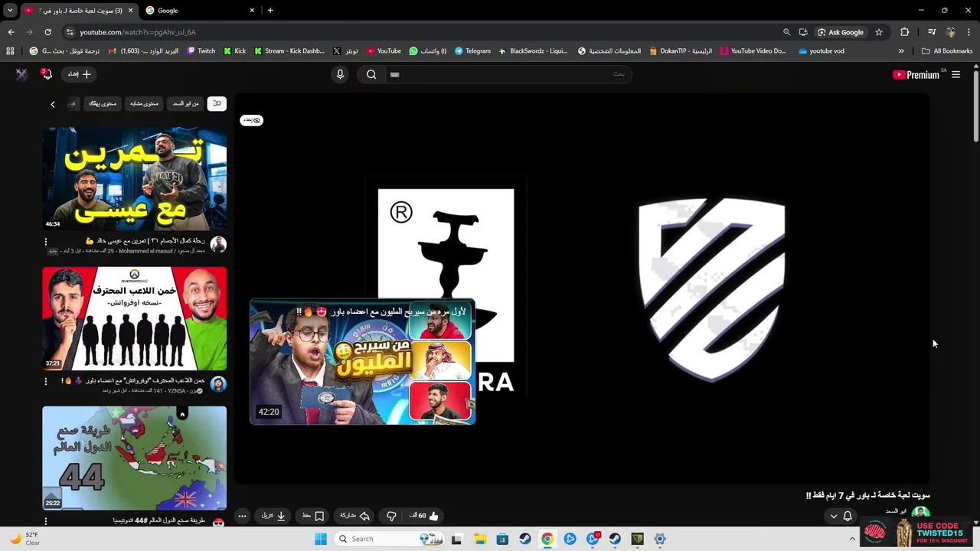The width and height of the screenshot is (980, 551).
Task: Like the video with thumbs up
Action: point(423,516)
